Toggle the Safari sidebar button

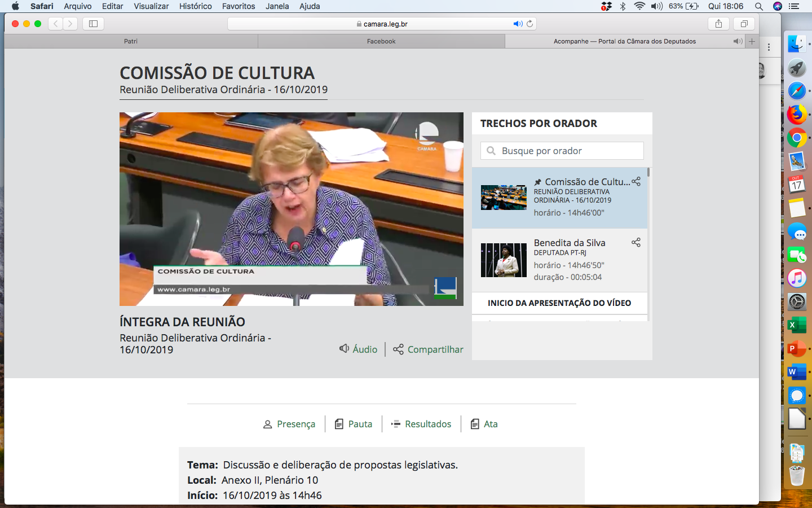click(x=93, y=24)
